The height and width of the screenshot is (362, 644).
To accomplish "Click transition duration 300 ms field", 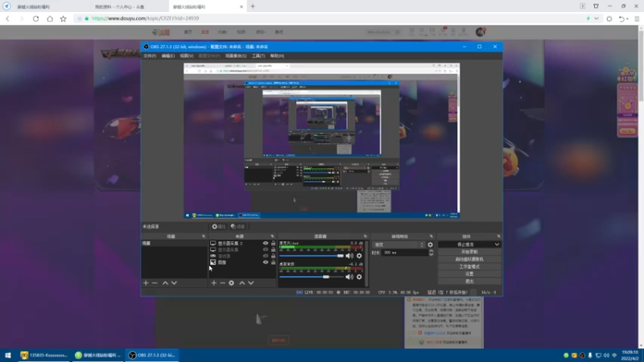I will pos(405,253).
